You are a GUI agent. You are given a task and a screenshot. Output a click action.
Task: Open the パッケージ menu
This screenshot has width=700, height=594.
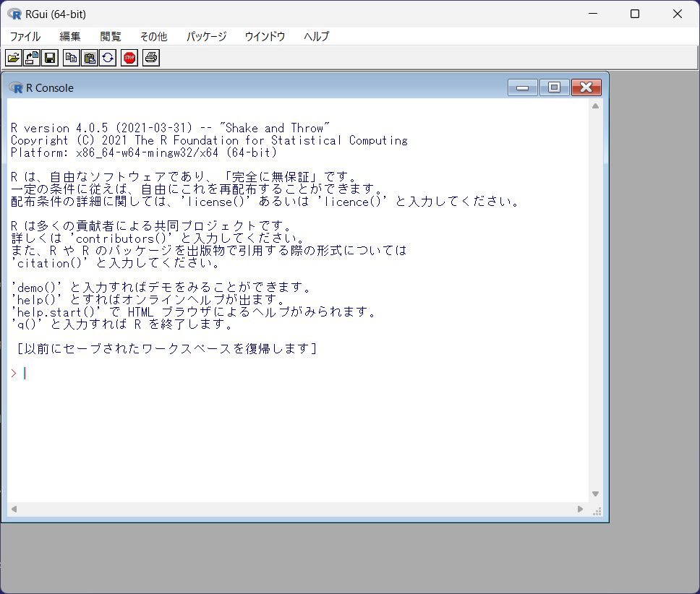coord(206,36)
